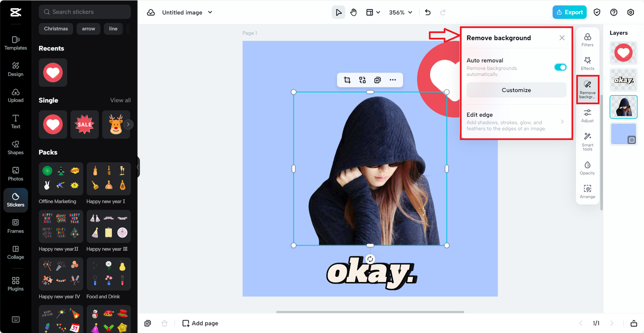
Task: Select the Christmas sticker tag
Action: point(56,29)
